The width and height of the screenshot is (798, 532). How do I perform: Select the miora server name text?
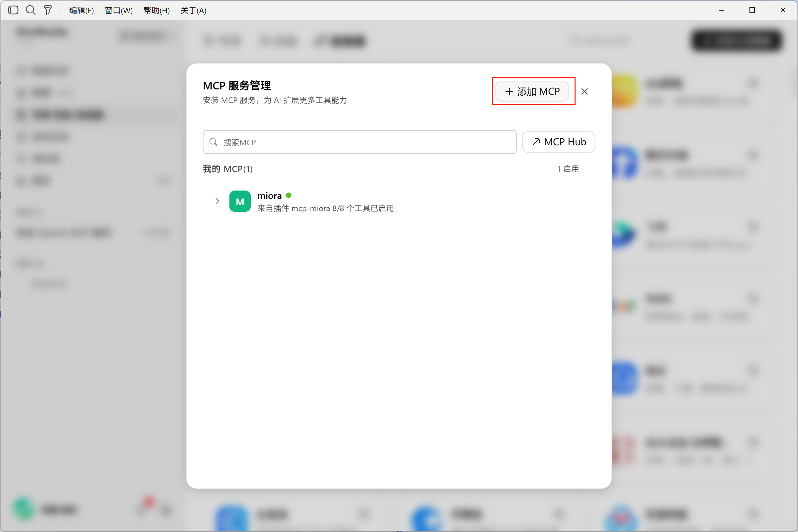[x=269, y=196]
